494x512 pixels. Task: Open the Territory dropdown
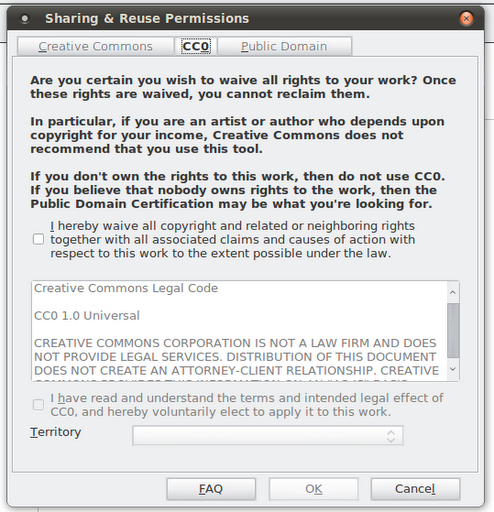tap(268, 435)
